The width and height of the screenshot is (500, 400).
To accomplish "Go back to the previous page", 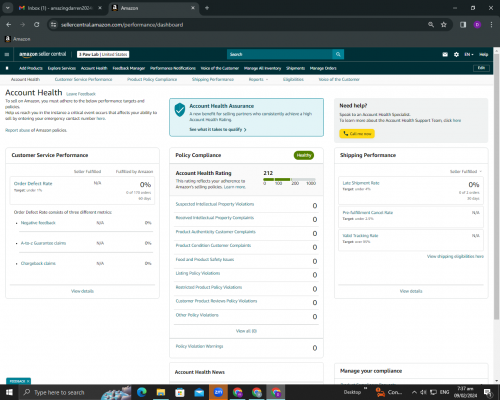I will pos(9,25).
